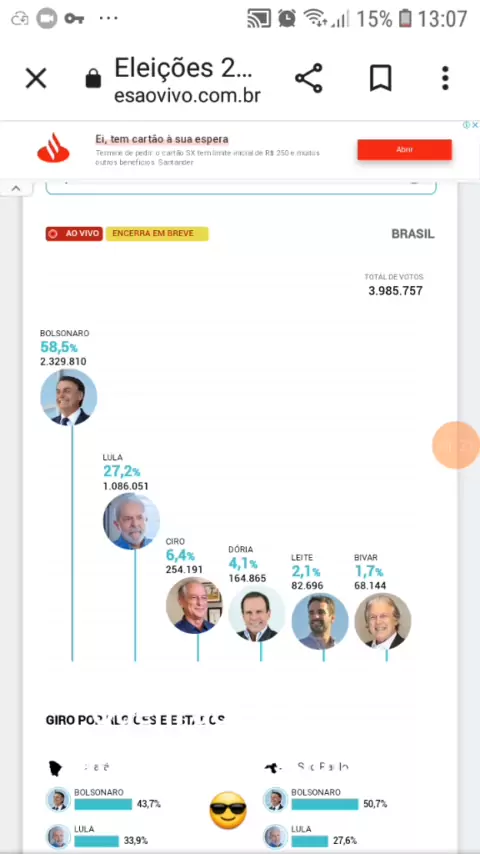Open the three-dot overflow menu

(x=445, y=78)
